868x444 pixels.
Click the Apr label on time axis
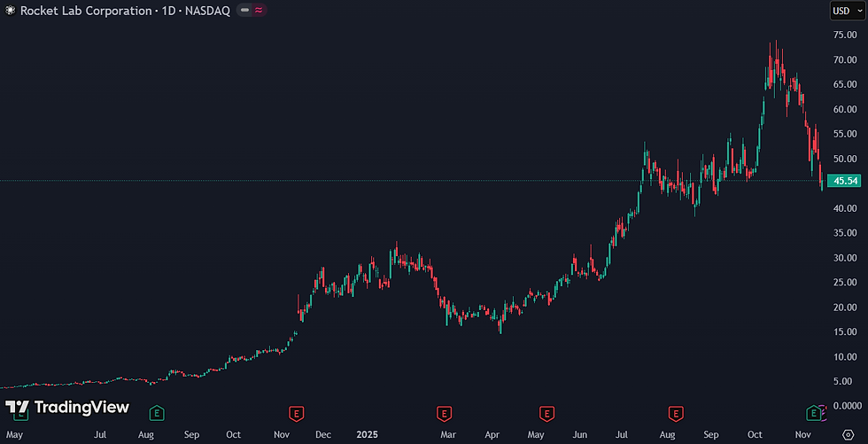click(492, 434)
